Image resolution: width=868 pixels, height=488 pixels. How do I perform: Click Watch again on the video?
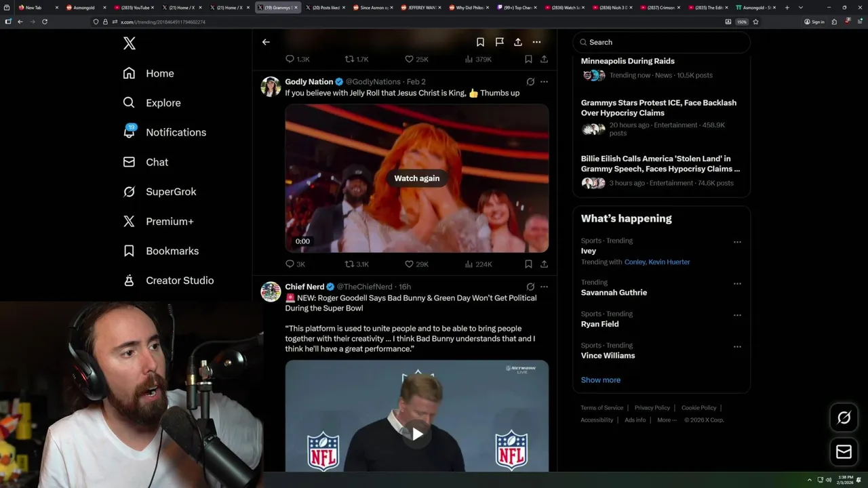[417, 178]
